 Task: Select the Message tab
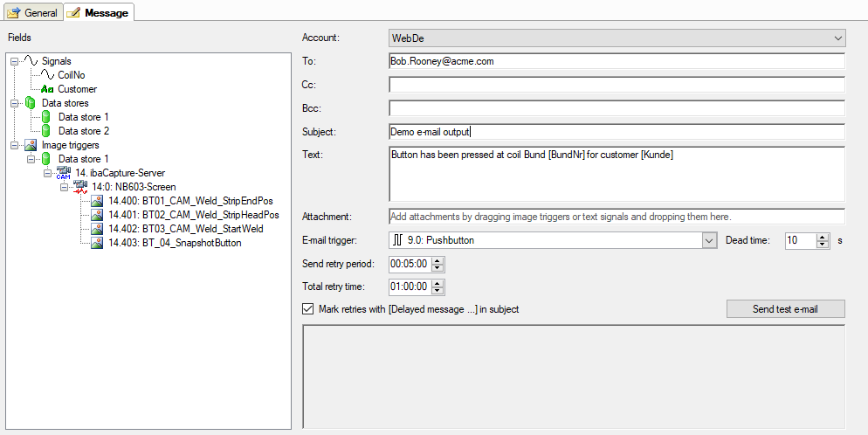point(98,12)
